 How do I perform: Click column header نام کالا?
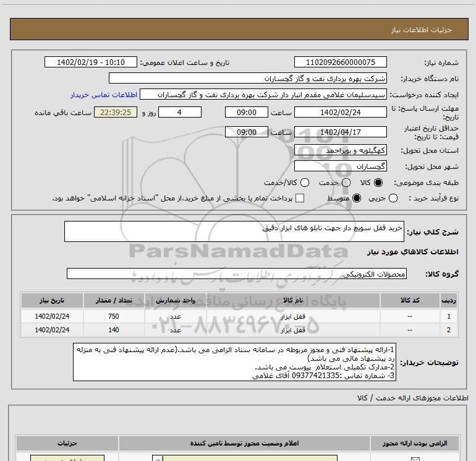pyautogui.click(x=293, y=301)
